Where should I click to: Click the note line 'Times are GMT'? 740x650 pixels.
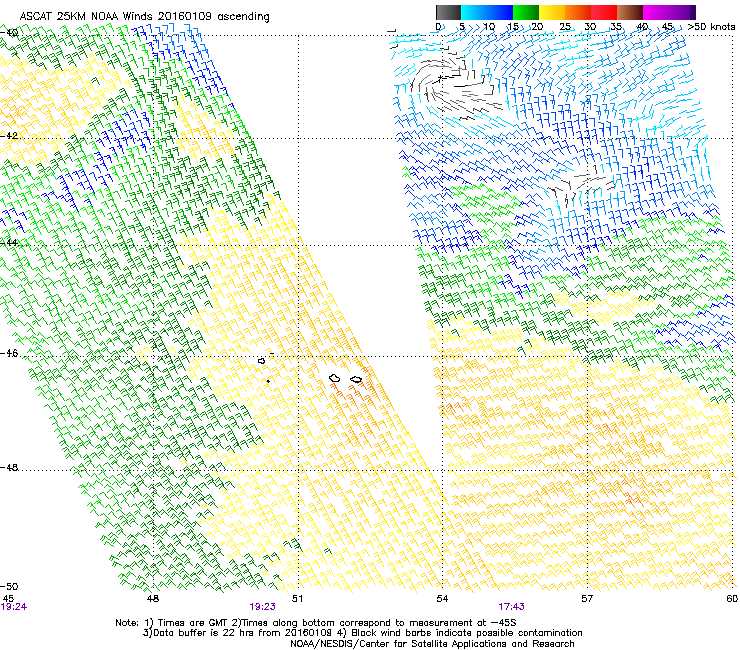pos(193,623)
